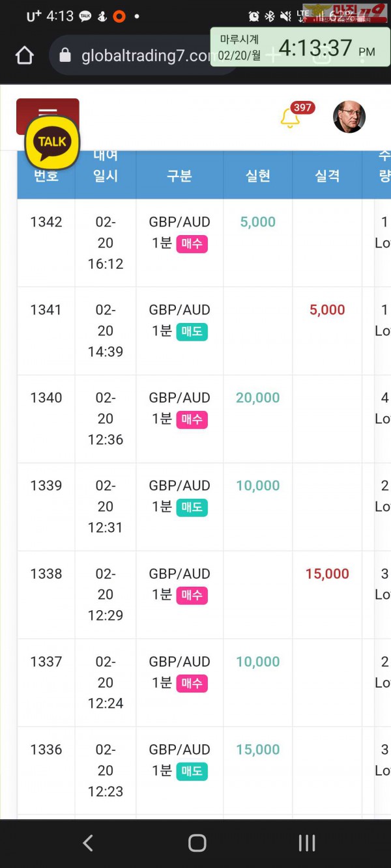
Task: Tap the 매도 badge on row 1336
Action: [192, 772]
